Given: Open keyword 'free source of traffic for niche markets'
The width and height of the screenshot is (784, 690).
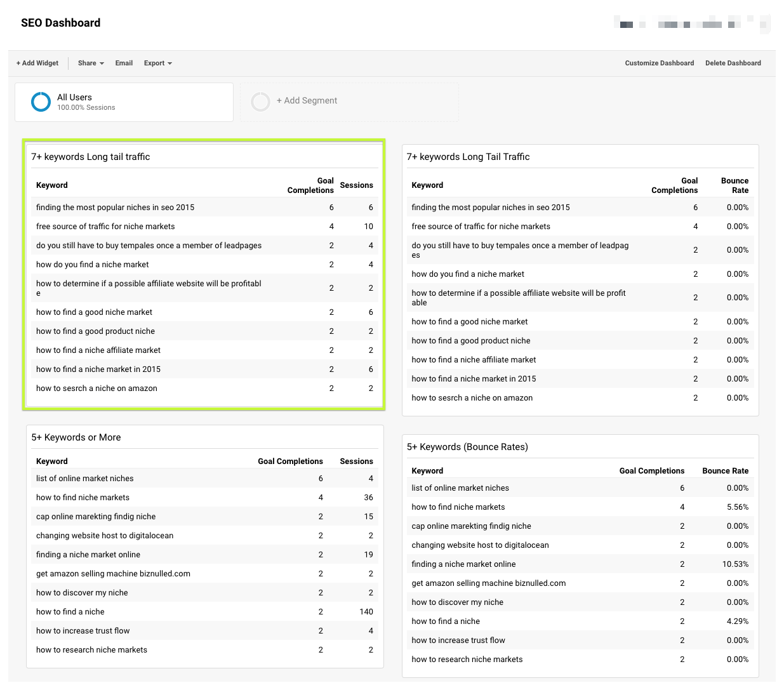Looking at the screenshot, I should [x=105, y=226].
